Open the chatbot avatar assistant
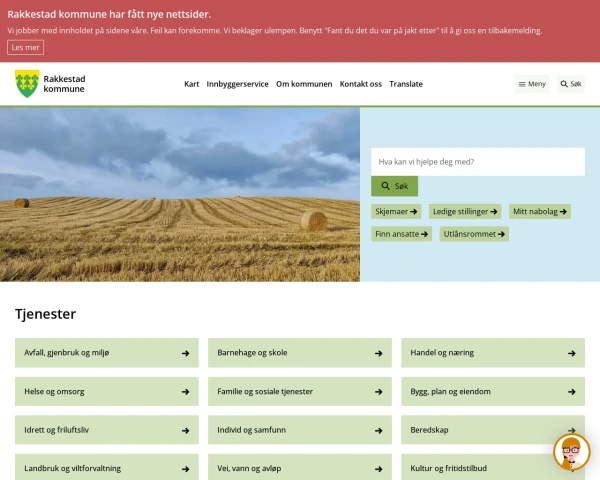600x480 pixels. pyautogui.click(x=571, y=452)
